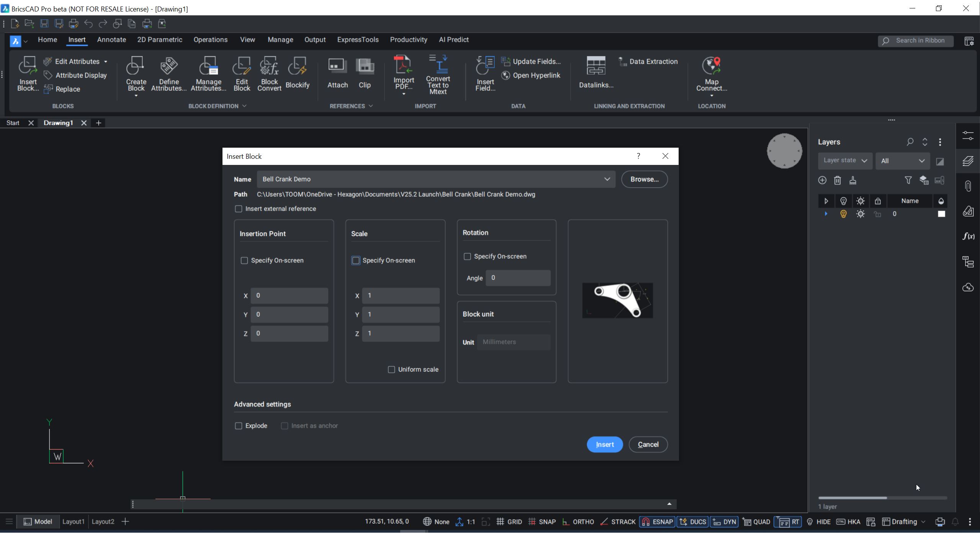Browse for a block file
The height and width of the screenshot is (533, 980).
pyautogui.click(x=644, y=179)
